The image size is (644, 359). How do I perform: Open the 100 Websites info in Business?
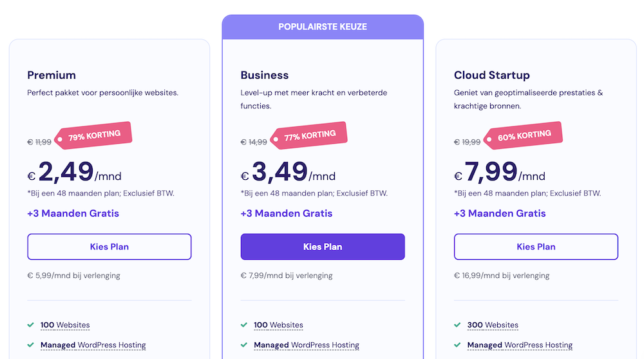(278, 325)
